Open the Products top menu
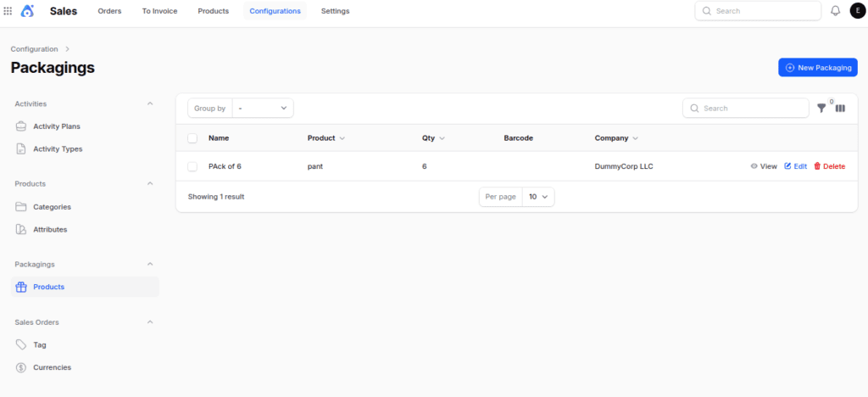 coord(213,10)
